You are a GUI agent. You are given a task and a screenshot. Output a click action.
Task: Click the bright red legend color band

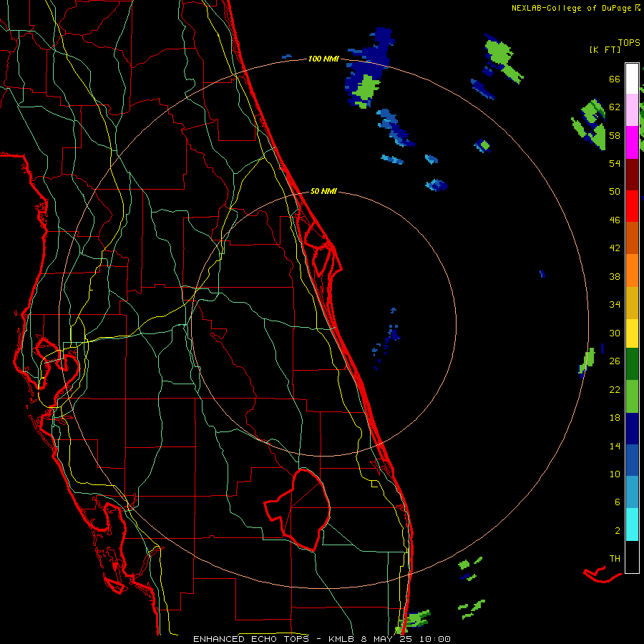[x=632, y=206]
